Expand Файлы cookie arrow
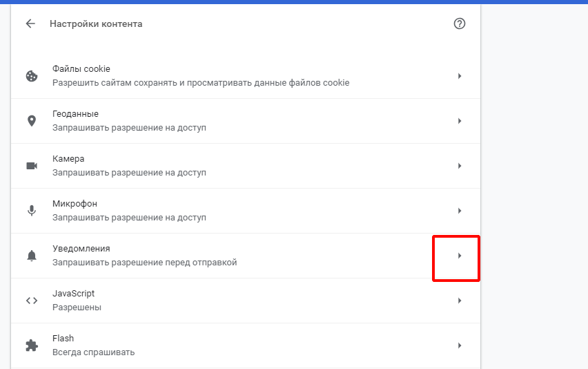The height and width of the screenshot is (369, 588). (460, 76)
